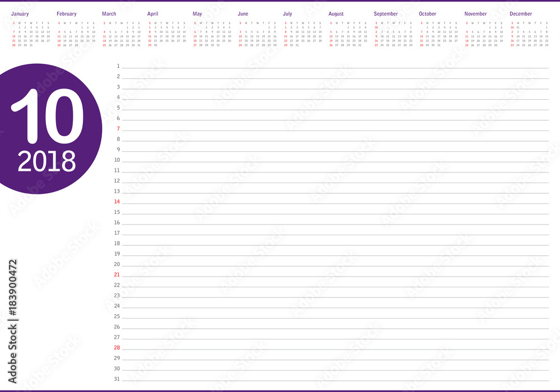Click the large 10 in the purple circle
This screenshot has height=392, width=560.
pyautogui.click(x=47, y=116)
